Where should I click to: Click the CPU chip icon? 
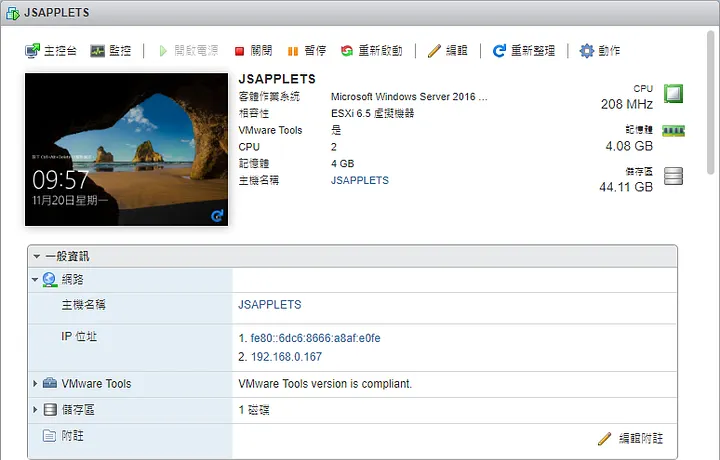pos(673,94)
